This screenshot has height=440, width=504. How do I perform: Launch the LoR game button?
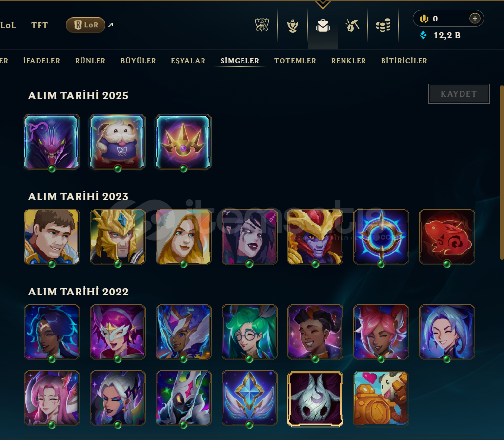click(85, 25)
